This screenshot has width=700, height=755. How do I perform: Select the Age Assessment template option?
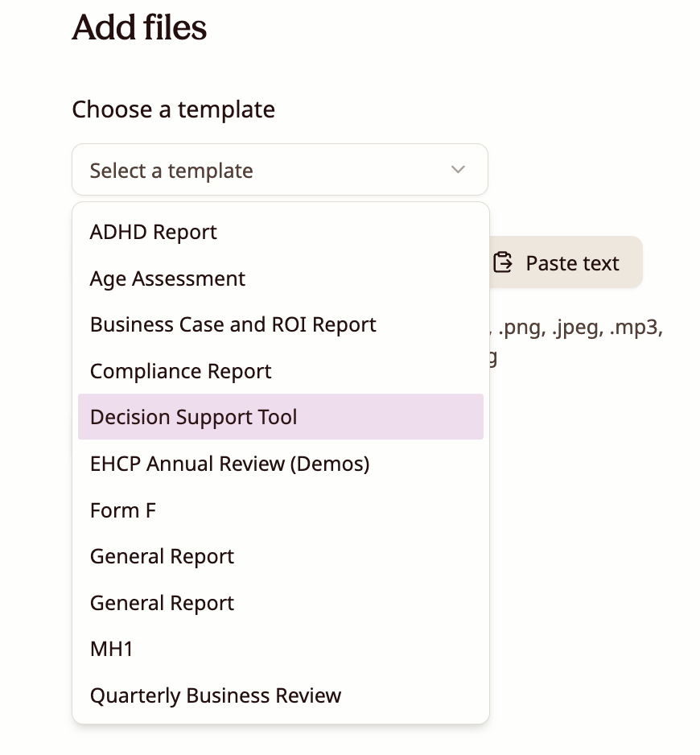[167, 279]
